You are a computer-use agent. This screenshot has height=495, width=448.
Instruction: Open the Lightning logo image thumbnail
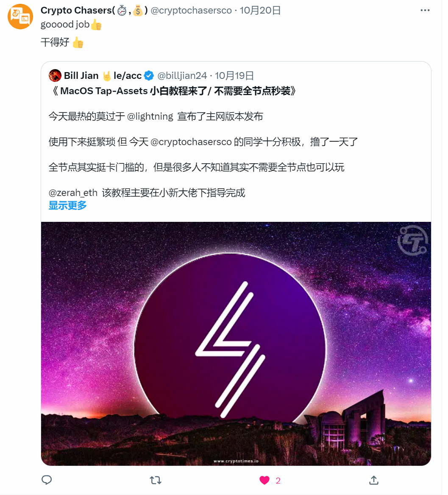click(x=236, y=344)
